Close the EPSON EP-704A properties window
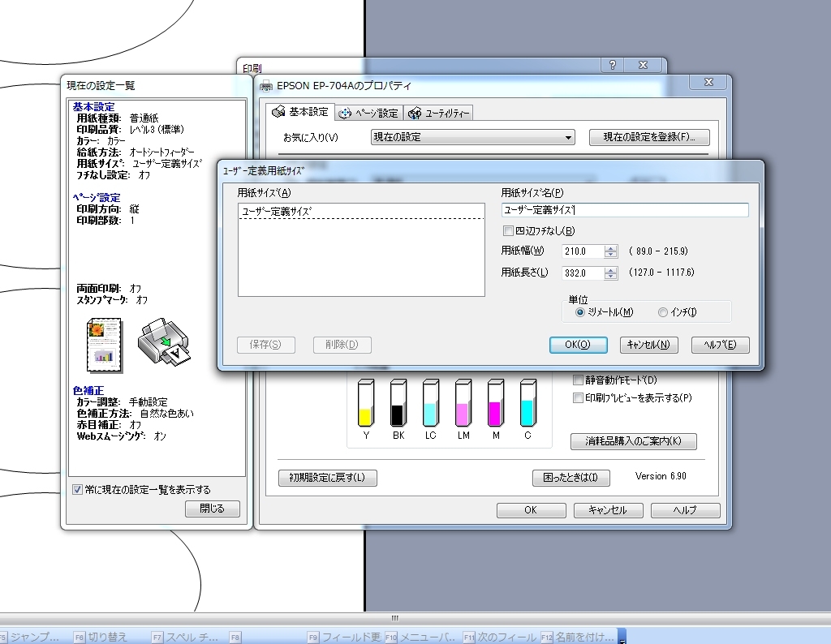Screen dimensions: 831x644 [708, 82]
